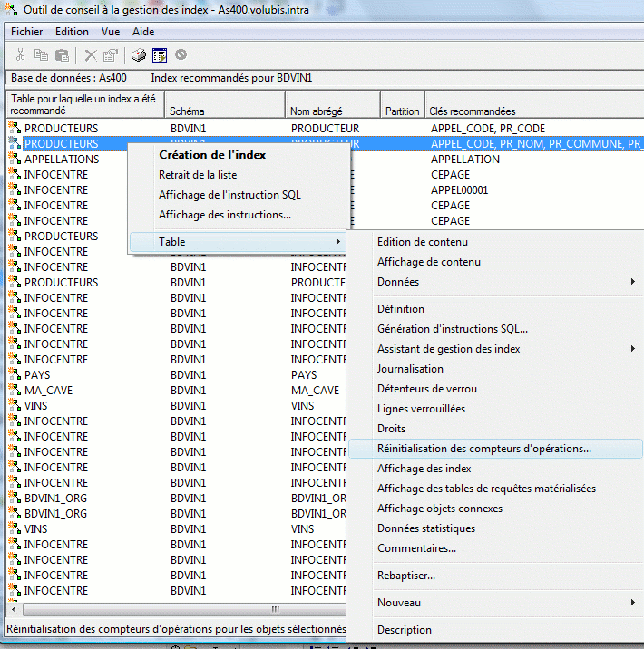Choose Réinitialisation des compteurs d'opérations...
644x649 pixels.
click(x=495, y=449)
